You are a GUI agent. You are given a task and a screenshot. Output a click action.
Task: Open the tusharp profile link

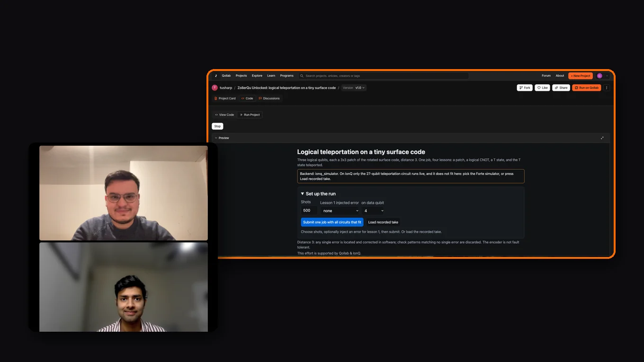[x=225, y=88]
